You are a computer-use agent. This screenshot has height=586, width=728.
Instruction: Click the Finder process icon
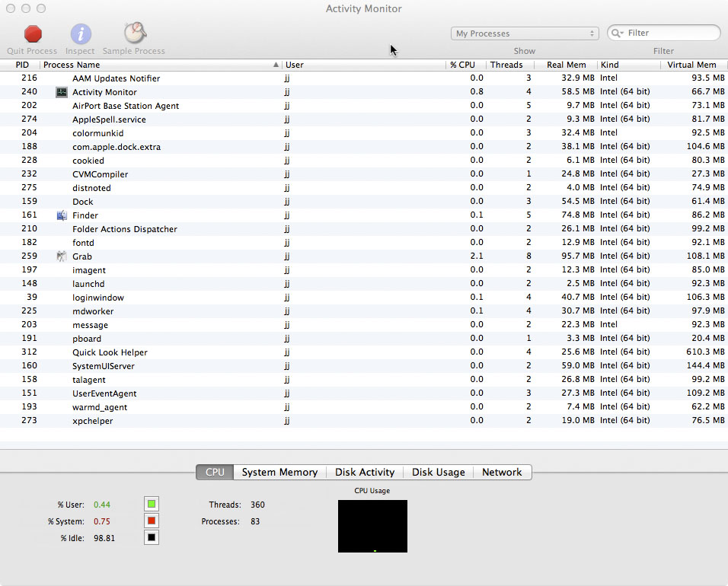pos(61,215)
